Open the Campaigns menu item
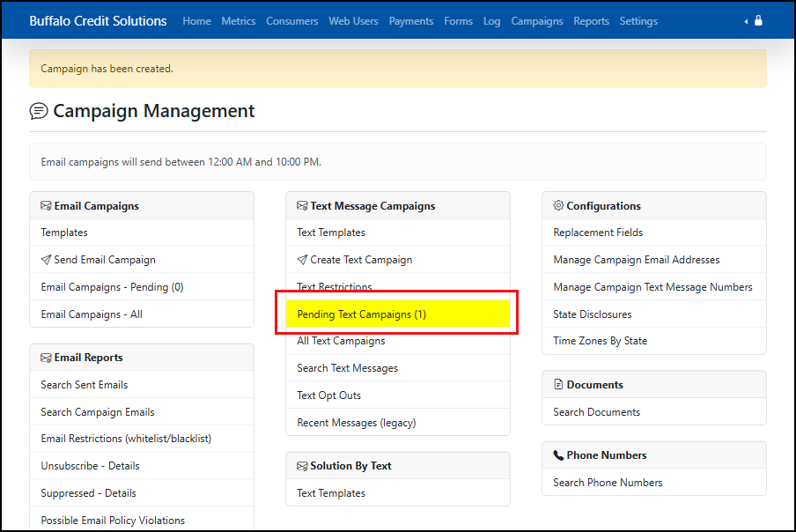The height and width of the screenshot is (532, 796). tap(537, 21)
